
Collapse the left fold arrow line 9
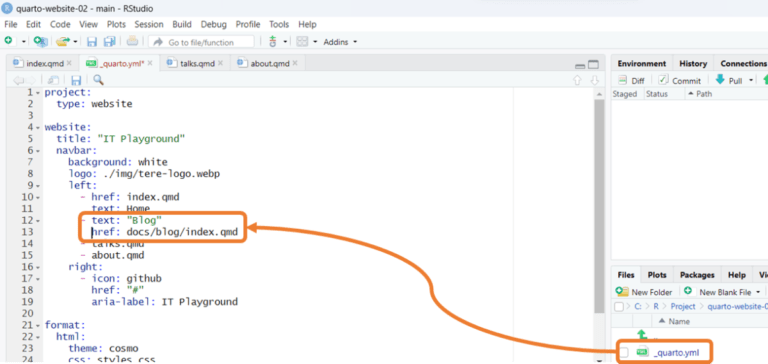38,186
